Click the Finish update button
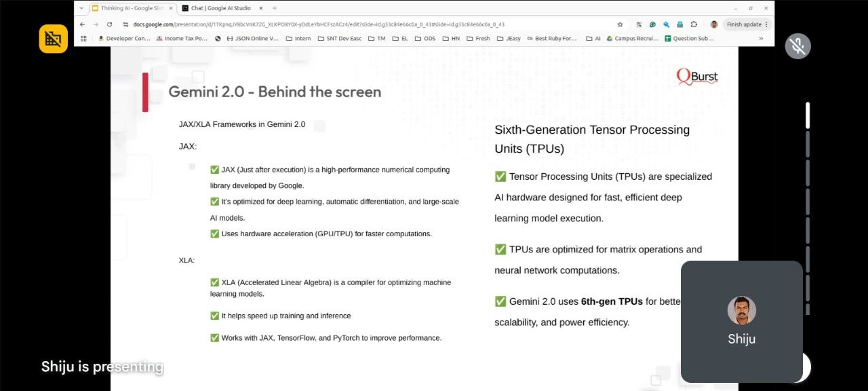 (x=744, y=24)
